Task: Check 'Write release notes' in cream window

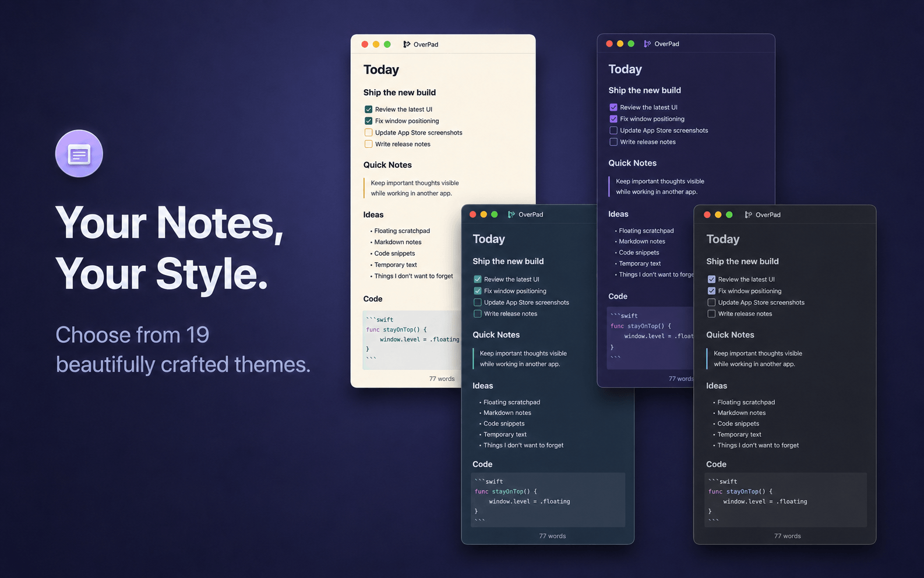Action: coord(368,144)
